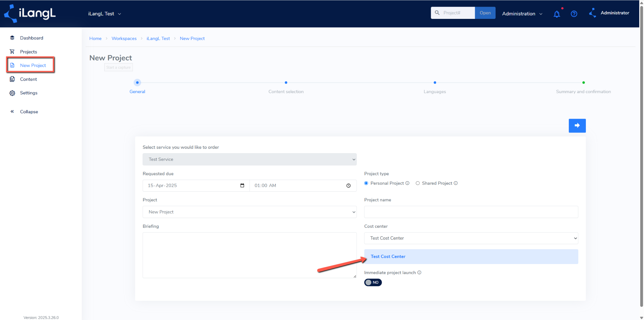Click the Collapse double-chevron icon
The height and width of the screenshot is (320, 644).
click(x=12, y=111)
